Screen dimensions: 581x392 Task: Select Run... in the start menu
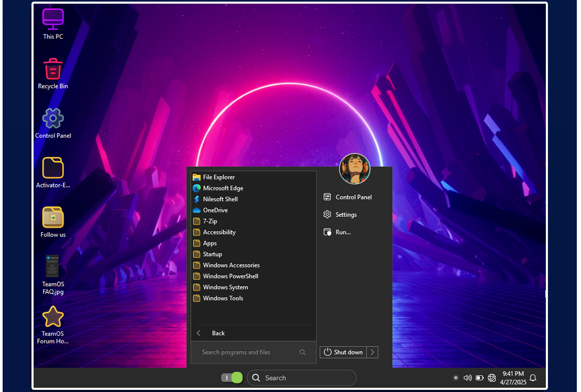(343, 232)
